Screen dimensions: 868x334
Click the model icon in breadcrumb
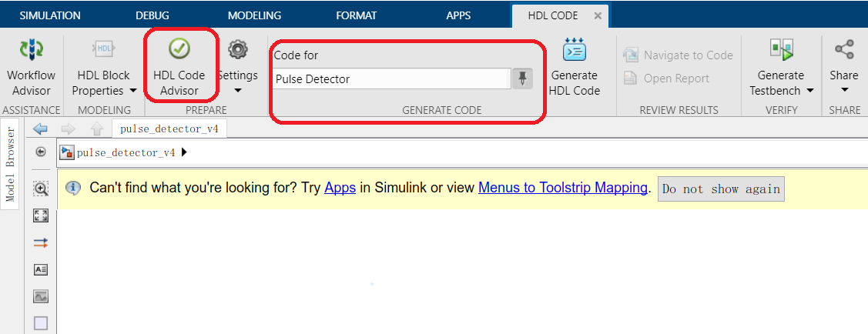pyautogui.click(x=67, y=152)
